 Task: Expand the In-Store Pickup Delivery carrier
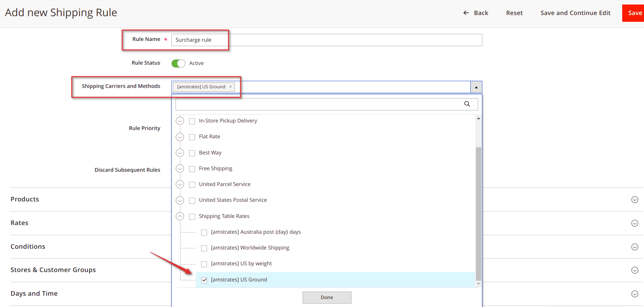180,121
